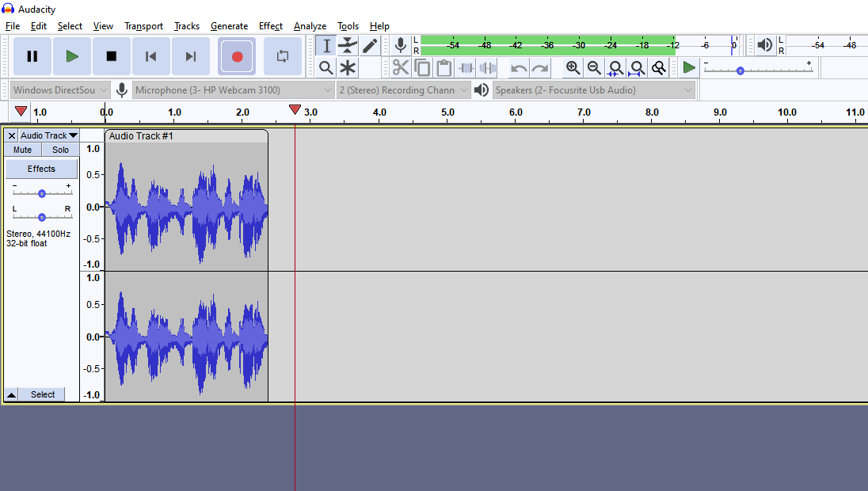Start playback with the green Play button
This screenshot has width=868, height=491.
[72, 56]
